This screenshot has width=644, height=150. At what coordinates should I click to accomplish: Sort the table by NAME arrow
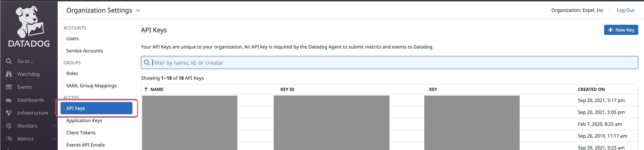pyautogui.click(x=146, y=89)
